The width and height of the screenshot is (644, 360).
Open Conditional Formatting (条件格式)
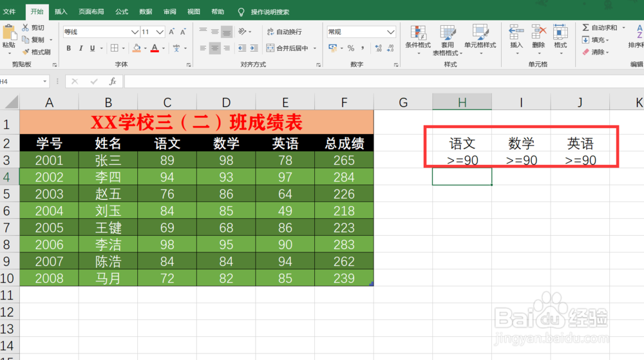click(418, 40)
